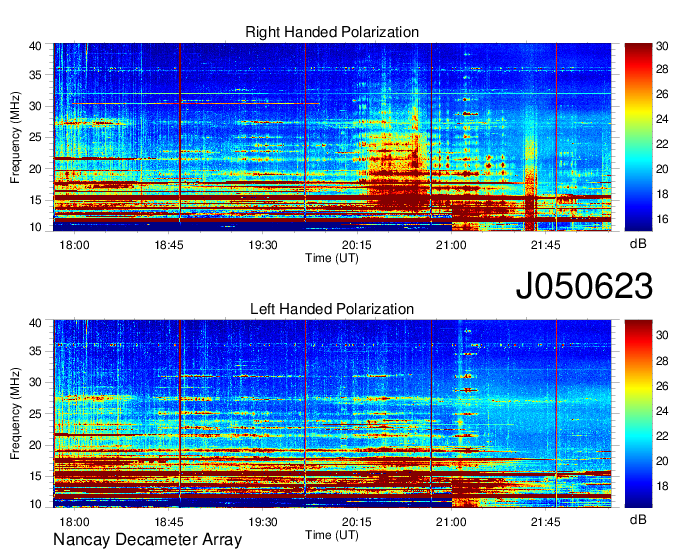Click the Left Handed Polarization spectrogram image
The image size is (680, 552).
pyautogui.click(x=332, y=414)
